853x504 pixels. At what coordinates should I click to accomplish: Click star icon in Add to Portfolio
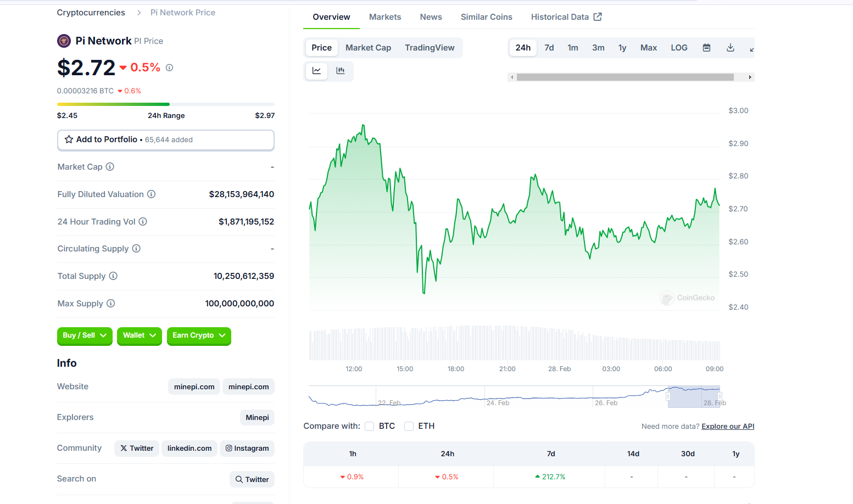pos(69,139)
